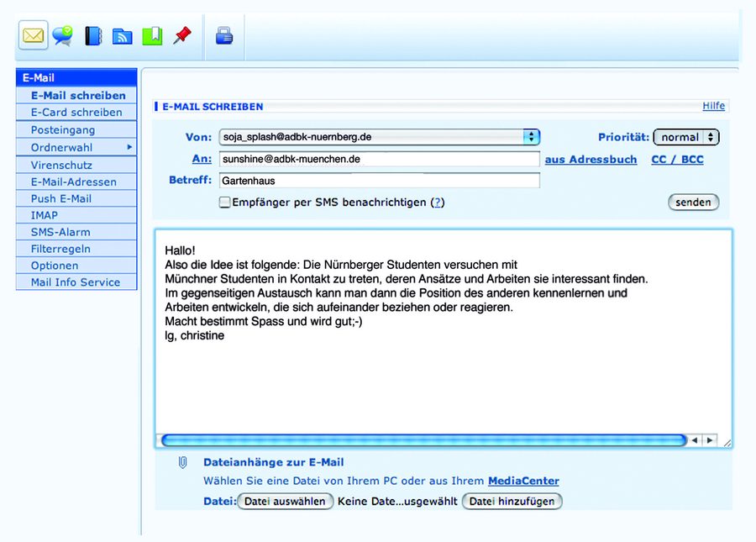Open Filterregeln in sidebar
Viewport: 756px width, 542px height.
coord(76,249)
